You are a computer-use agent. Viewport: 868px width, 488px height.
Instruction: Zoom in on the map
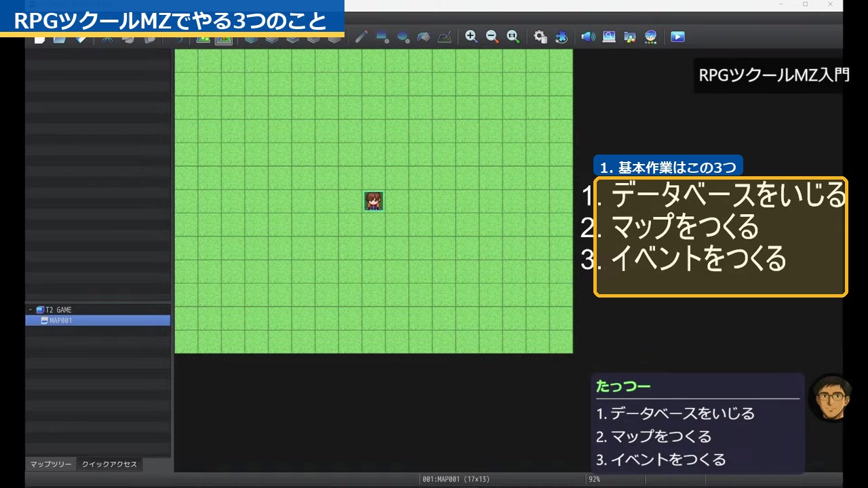pos(471,37)
